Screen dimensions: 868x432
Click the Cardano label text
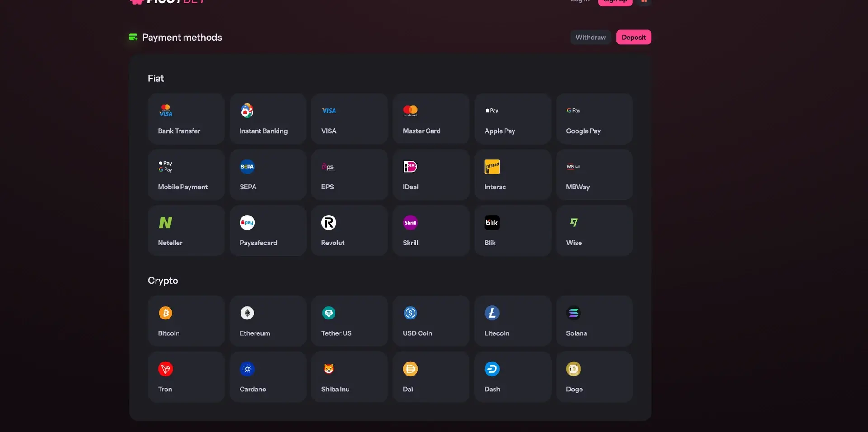coord(253,390)
